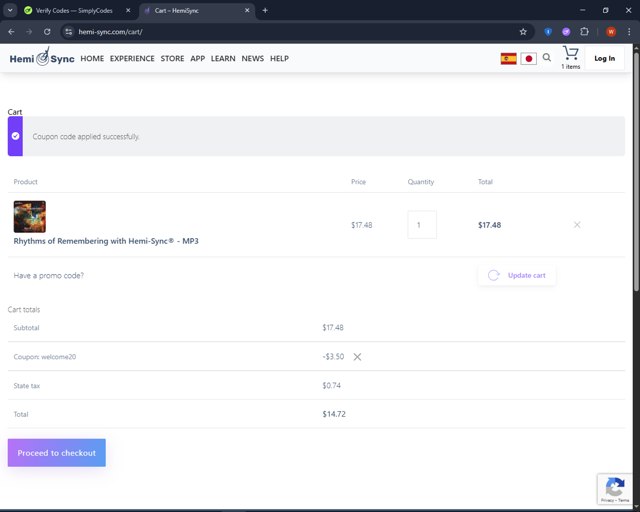Click the Update cart button
Screen dimensions: 640x512
pyautogui.click(x=517, y=275)
